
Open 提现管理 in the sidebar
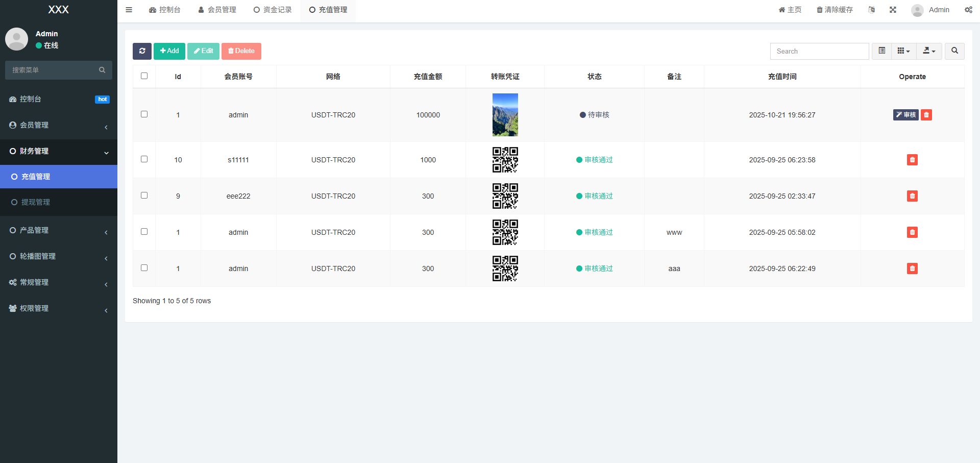[36, 202]
